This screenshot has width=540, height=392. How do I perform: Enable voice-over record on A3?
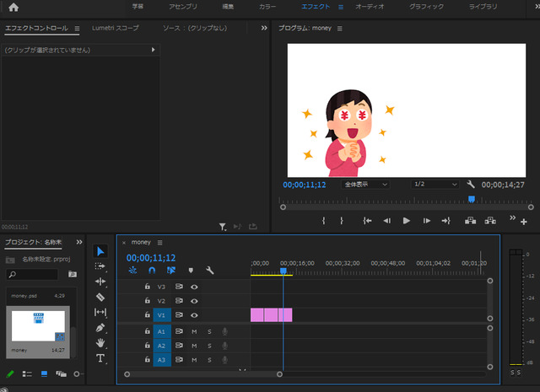225,360
